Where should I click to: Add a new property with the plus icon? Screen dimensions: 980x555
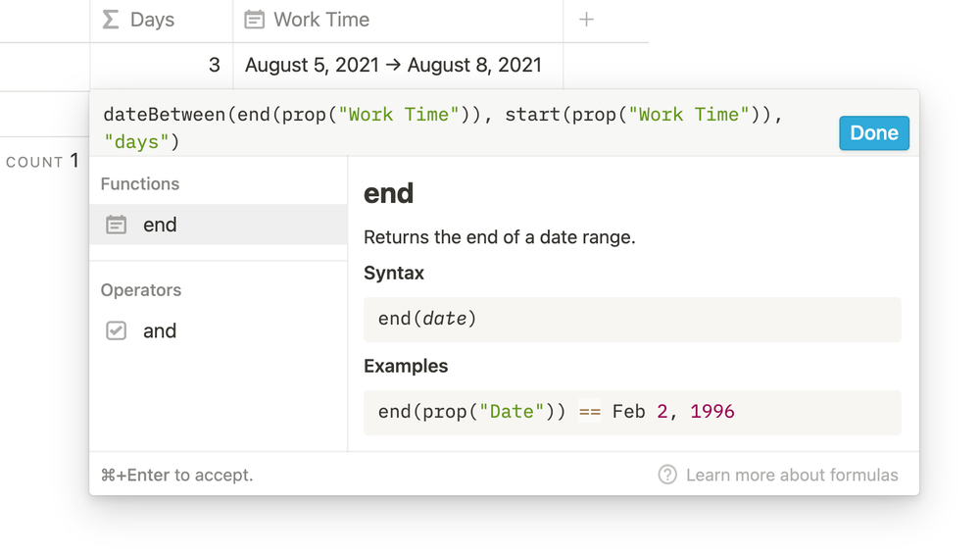[x=586, y=20]
